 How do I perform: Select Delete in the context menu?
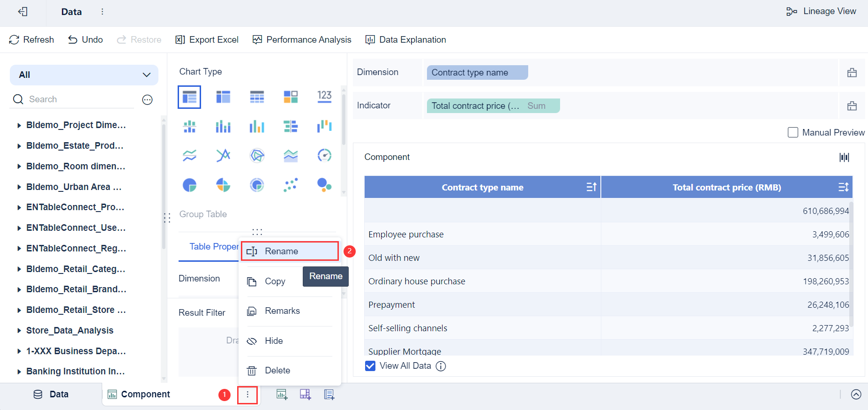pos(290,371)
